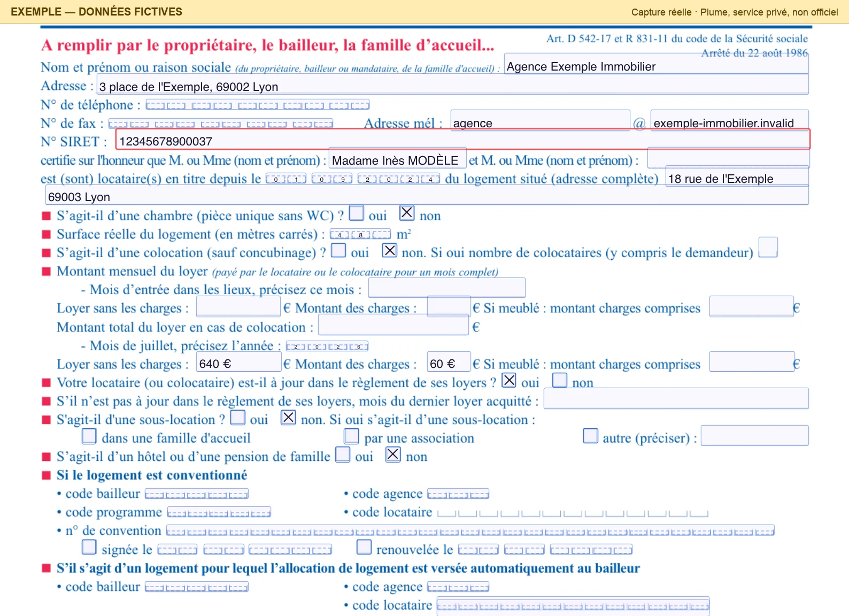Click 'Montant total du loyer en cas de colocation' field
Screen dimensions: 849x616
coord(393,325)
